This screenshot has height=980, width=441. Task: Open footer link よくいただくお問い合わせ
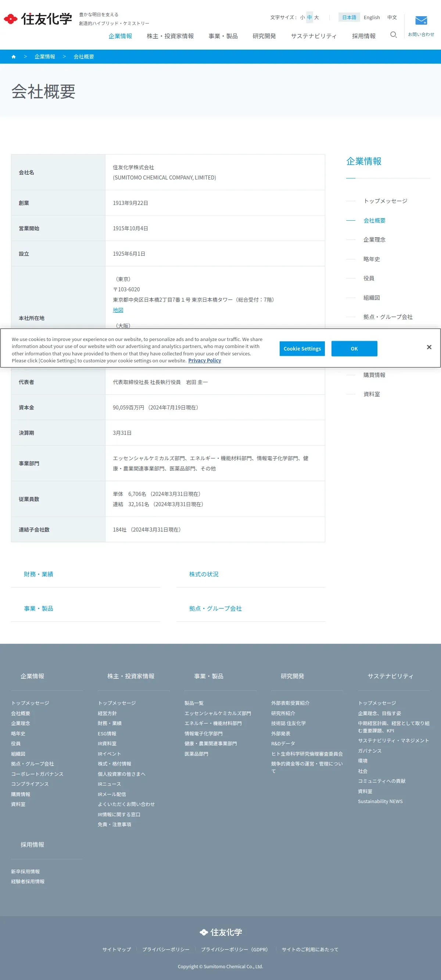[x=126, y=804]
